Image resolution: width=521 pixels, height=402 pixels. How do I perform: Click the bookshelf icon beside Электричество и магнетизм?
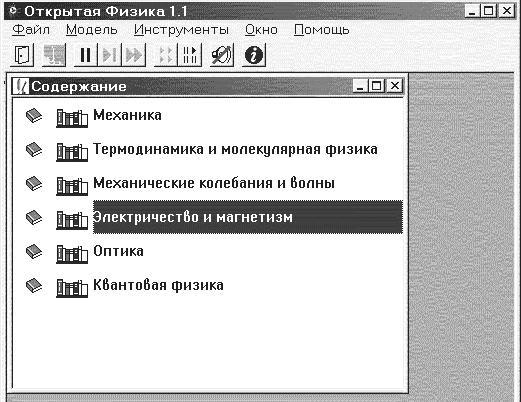pyautogui.click(x=72, y=220)
